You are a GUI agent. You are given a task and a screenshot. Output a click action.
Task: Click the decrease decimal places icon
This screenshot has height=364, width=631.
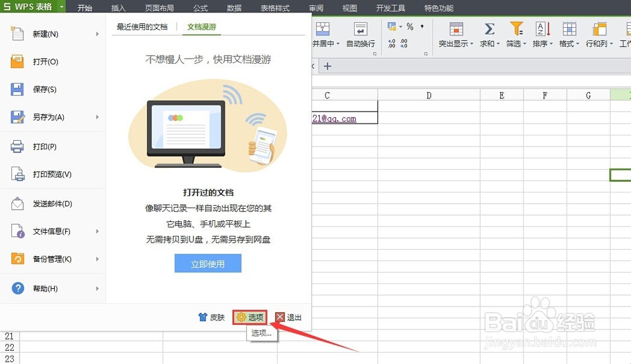click(x=404, y=44)
